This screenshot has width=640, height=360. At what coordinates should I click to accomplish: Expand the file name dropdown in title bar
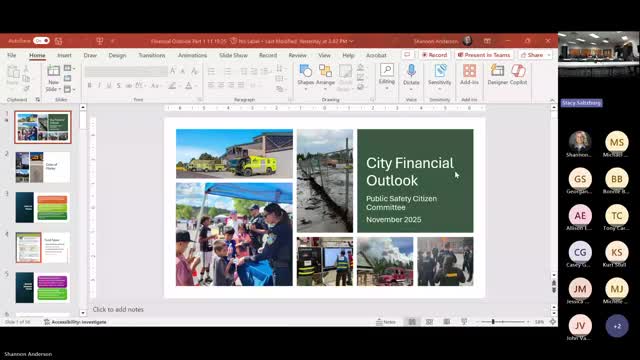click(x=351, y=41)
